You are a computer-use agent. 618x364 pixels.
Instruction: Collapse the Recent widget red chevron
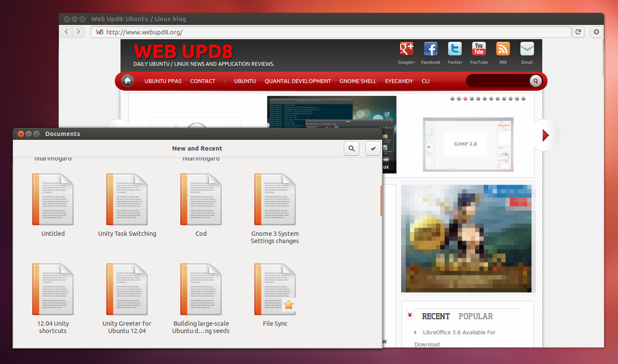click(410, 315)
